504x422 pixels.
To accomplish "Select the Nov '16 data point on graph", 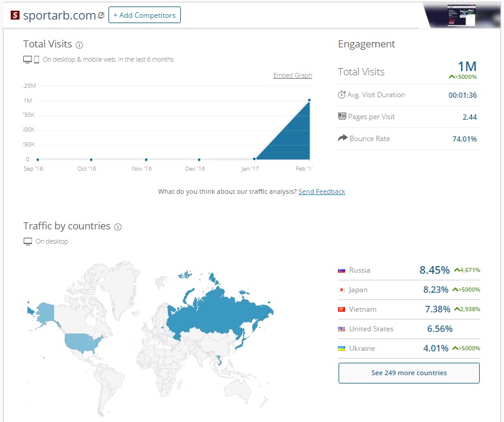I will tap(146, 159).
